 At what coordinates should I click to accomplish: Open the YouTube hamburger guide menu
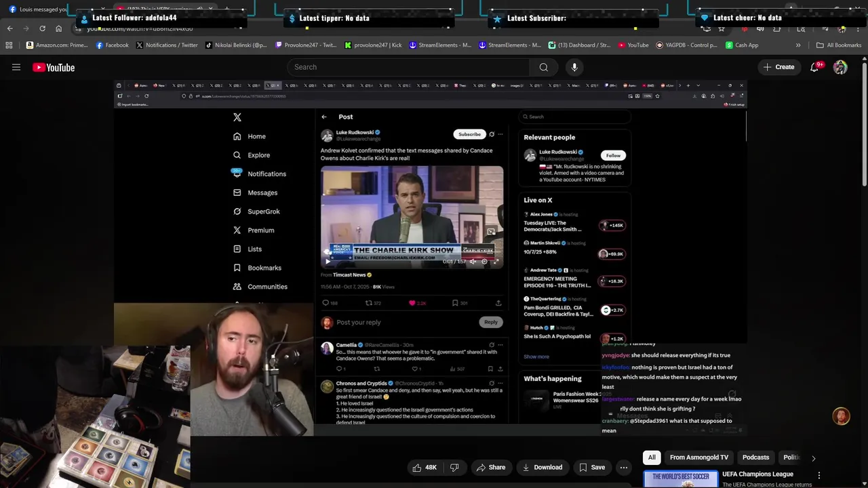[x=16, y=67]
